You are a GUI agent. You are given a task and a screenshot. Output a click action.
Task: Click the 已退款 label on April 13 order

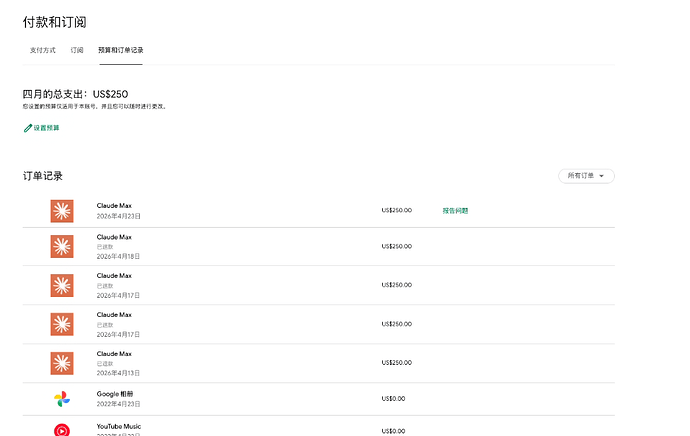(105, 364)
